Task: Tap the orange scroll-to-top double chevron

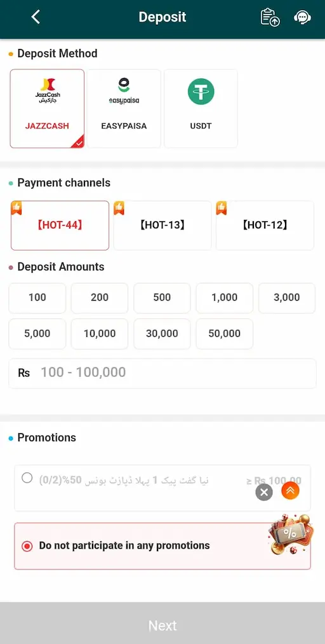Action: [x=291, y=490]
